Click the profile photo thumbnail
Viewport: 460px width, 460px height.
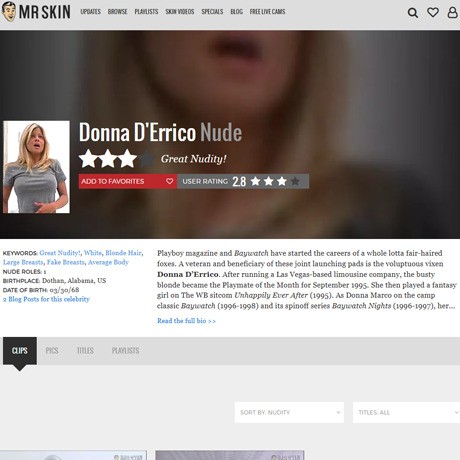coord(36,167)
